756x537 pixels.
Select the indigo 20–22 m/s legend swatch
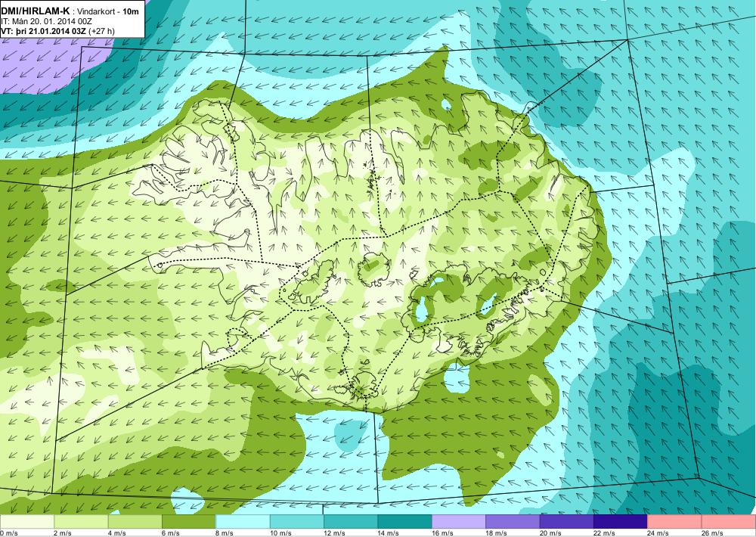567,522
